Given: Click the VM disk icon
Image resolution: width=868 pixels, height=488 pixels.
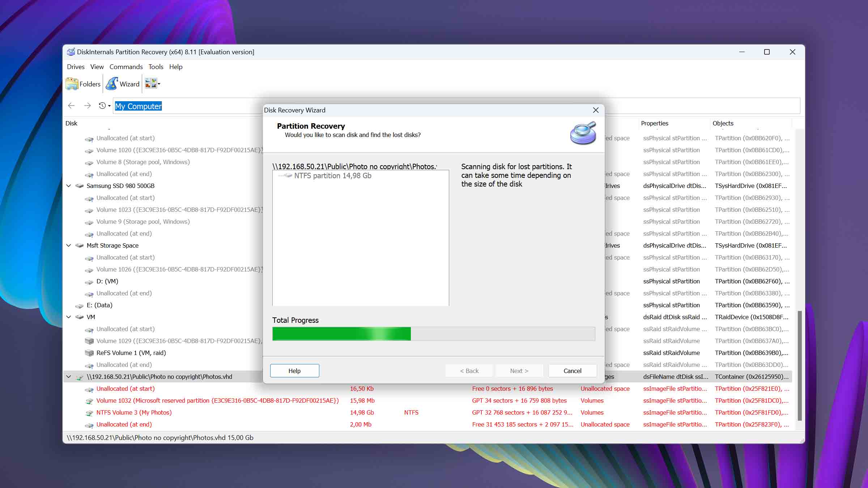Looking at the screenshot, I should 80,317.
